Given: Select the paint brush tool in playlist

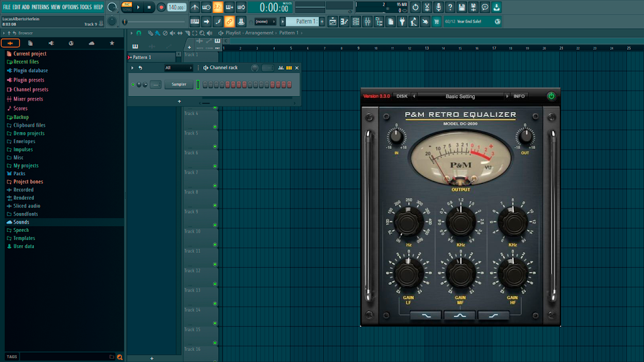Looking at the screenshot, I should pyautogui.click(x=158, y=33).
